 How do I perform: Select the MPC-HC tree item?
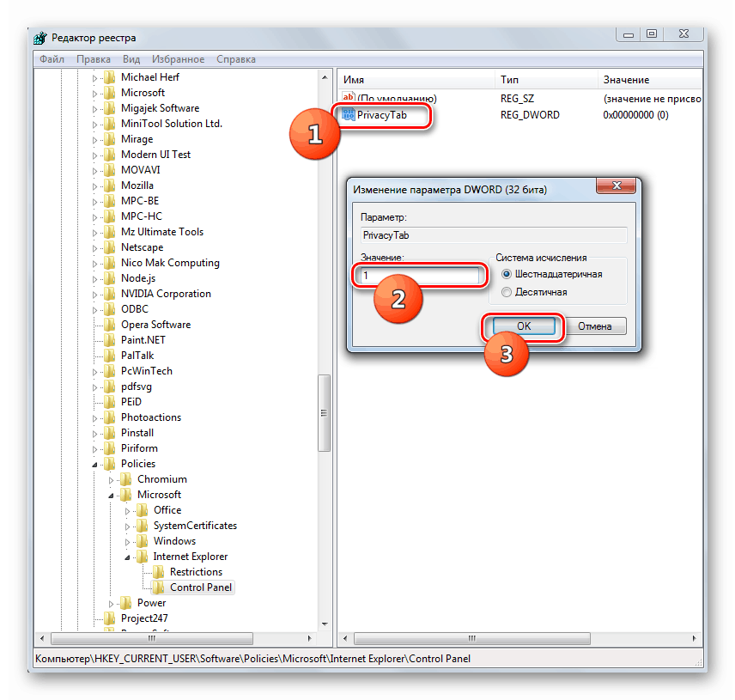142,216
